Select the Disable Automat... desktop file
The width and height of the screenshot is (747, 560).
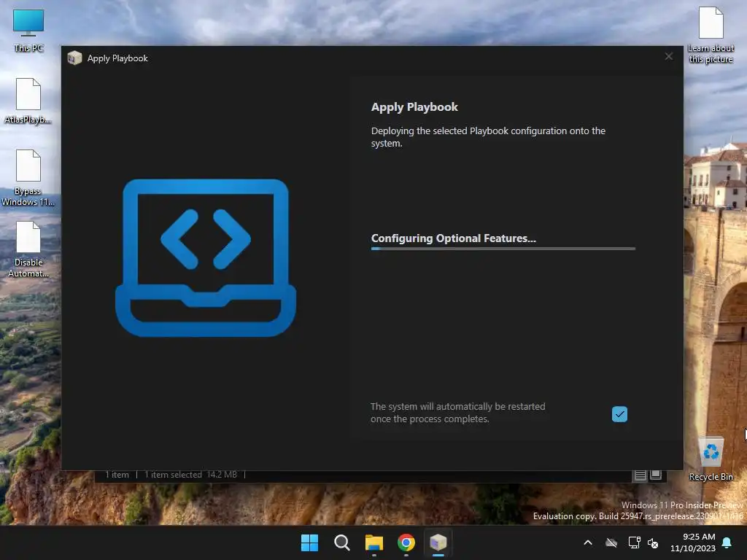pos(28,249)
